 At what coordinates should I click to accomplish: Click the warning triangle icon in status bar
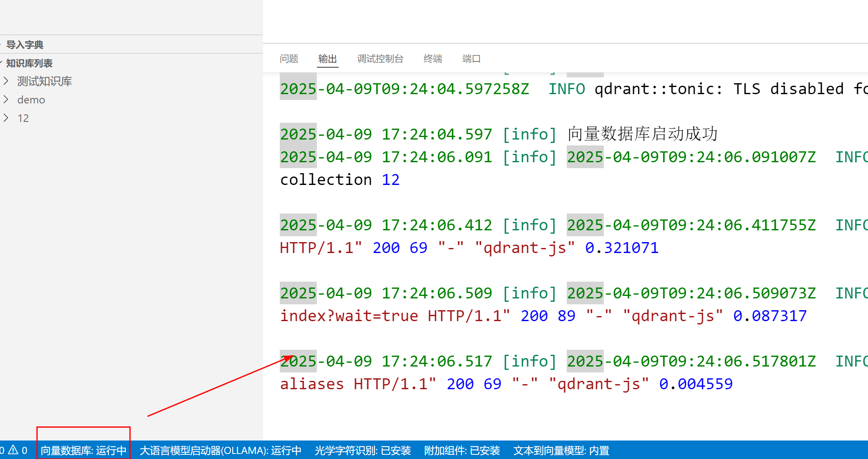13,450
